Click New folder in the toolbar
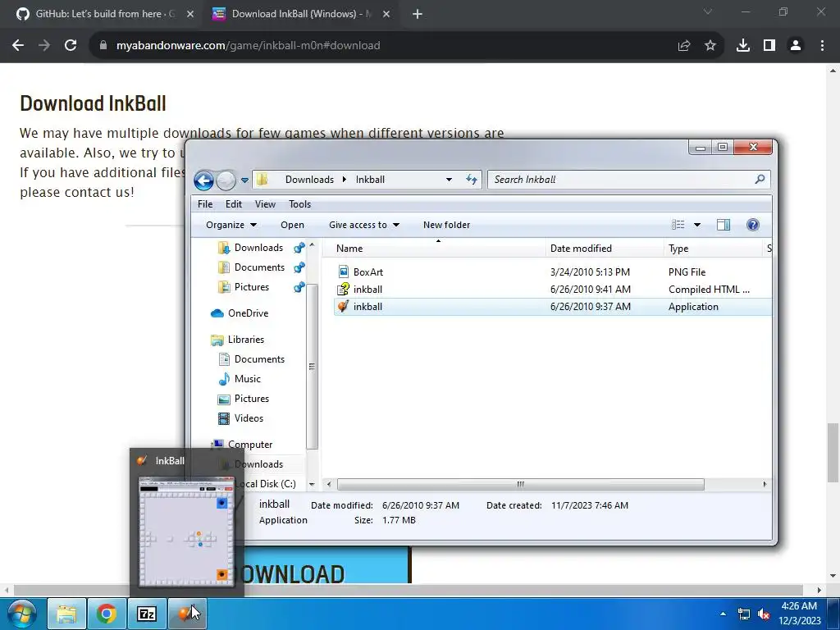 (x=447, y=225)
